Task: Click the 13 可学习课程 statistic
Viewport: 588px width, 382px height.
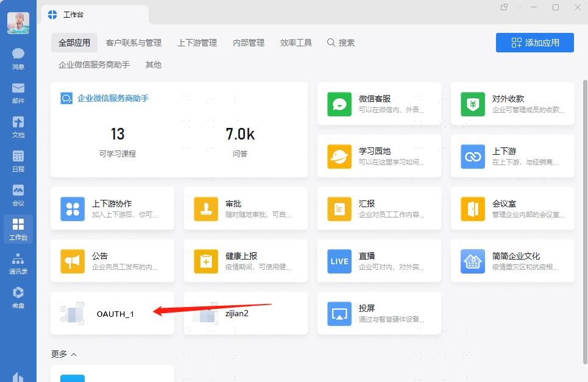Action: (118, 142)
